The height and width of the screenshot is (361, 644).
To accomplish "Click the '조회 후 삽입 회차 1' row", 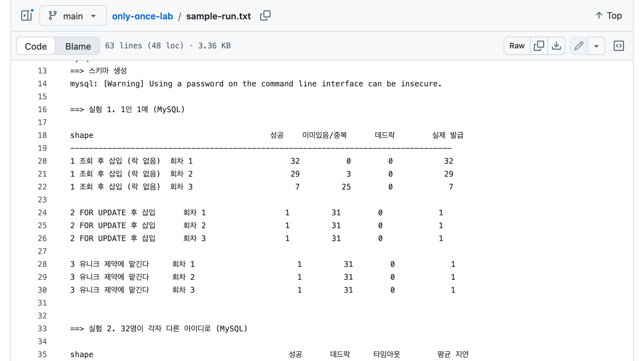I will pyautogui.click(x=262, y=161).
